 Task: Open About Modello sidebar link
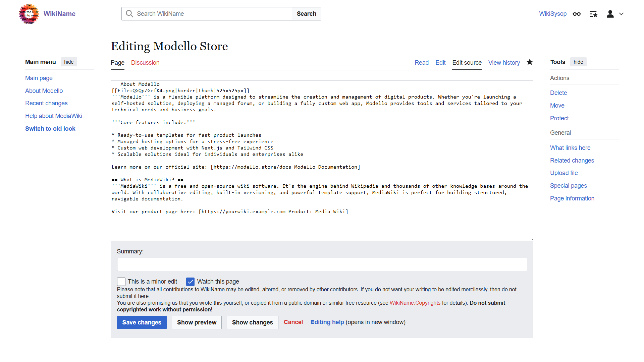click(x=44, y=91)
